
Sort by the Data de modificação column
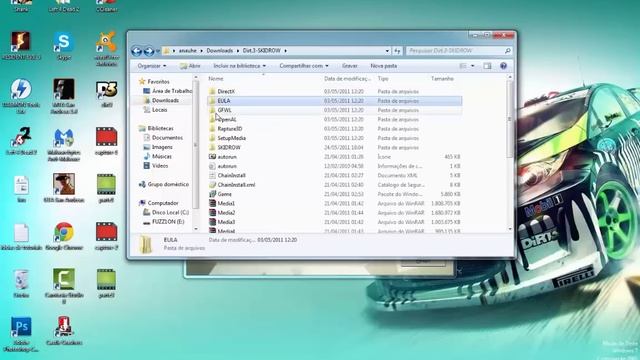(x=347, y=78)
